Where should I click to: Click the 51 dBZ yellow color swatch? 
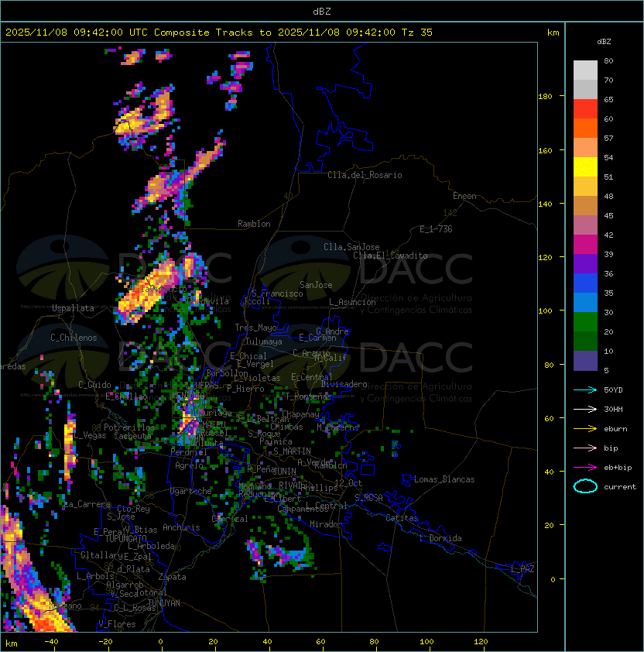coord(585,167)
